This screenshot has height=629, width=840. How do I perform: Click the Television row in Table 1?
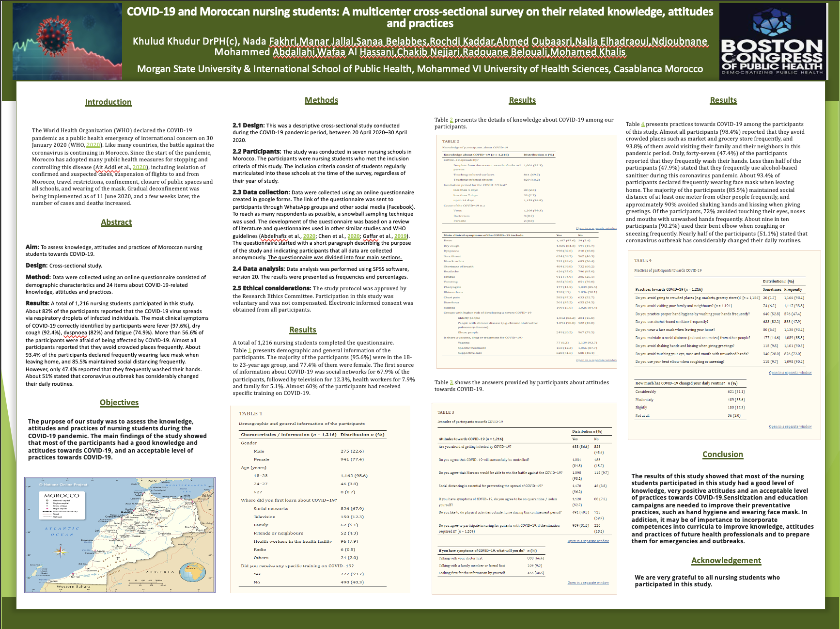[313, 517]
